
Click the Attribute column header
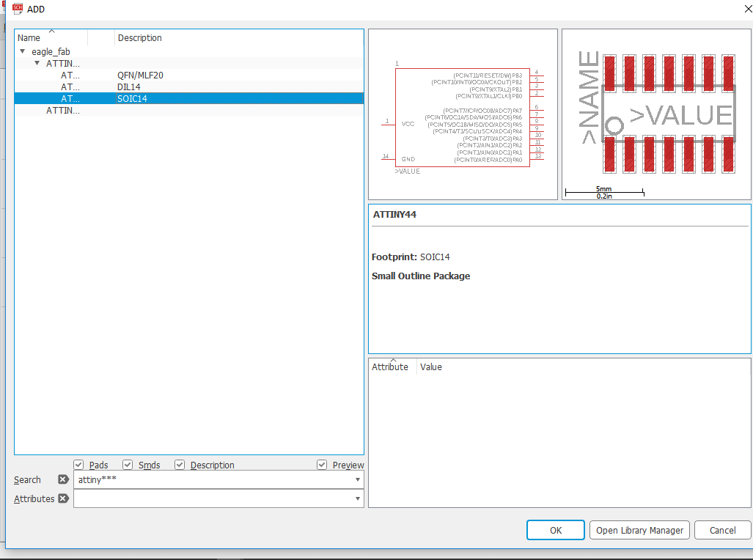392,366
